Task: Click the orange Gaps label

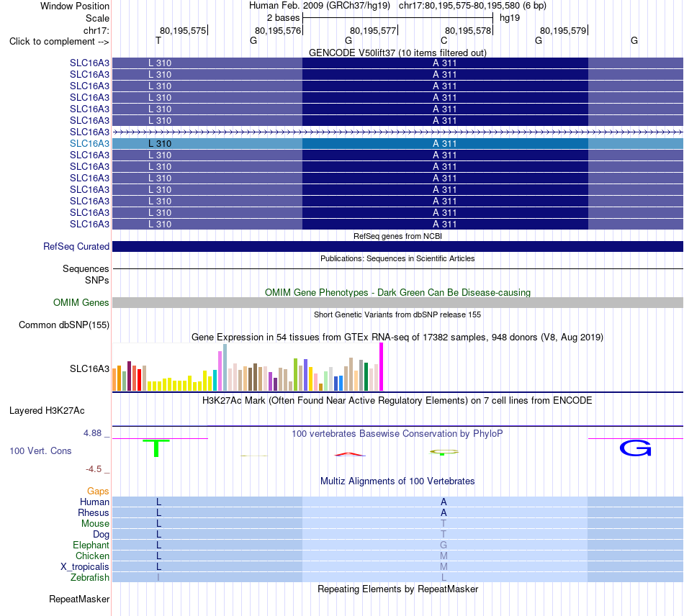Action: tap(98, 492)
